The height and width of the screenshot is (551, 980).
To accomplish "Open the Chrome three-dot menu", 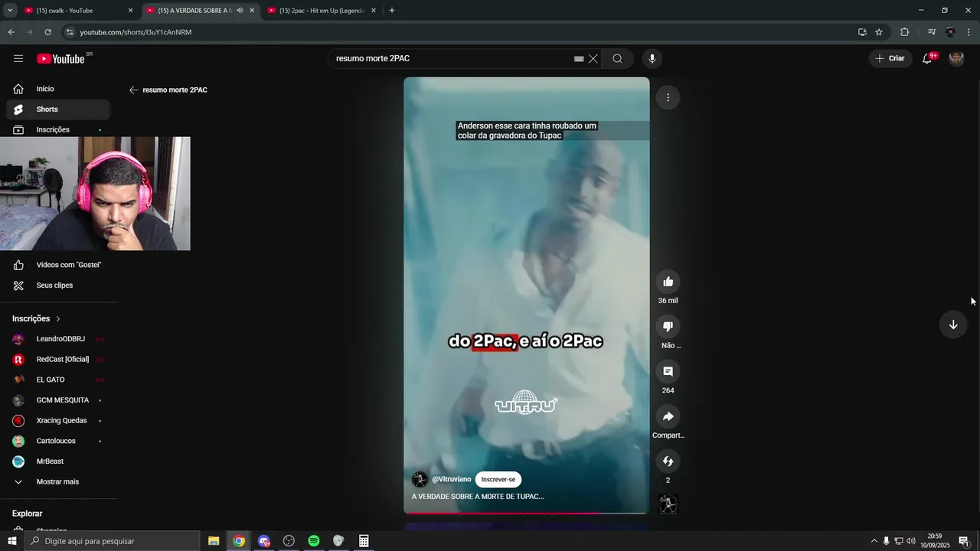I will [x=969, y=32].
